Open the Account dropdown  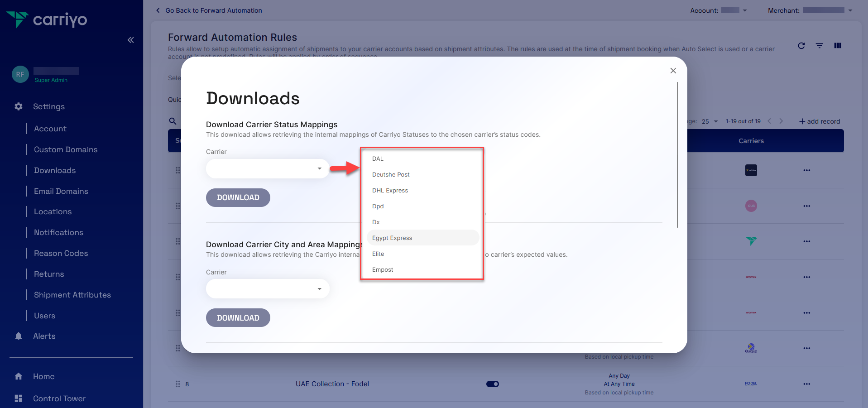click(x=734, y=10)
